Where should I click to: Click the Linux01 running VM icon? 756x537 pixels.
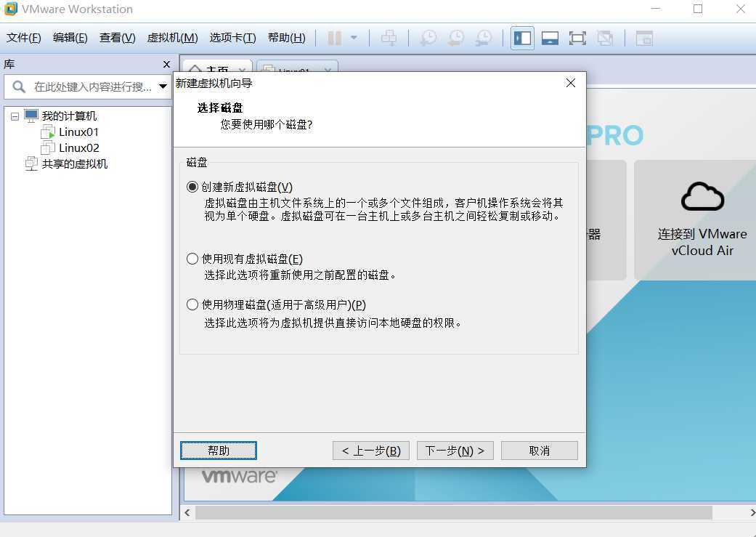point(48,132)
